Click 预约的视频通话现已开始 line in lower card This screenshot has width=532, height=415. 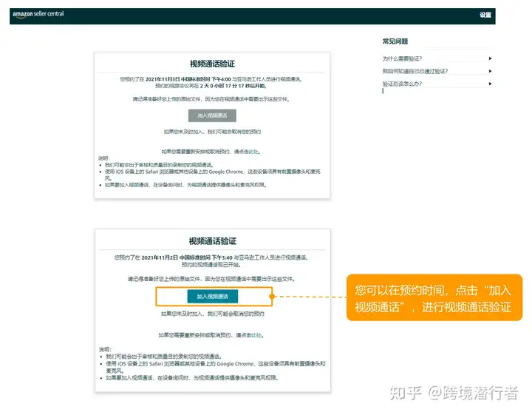tap(211, 265)
